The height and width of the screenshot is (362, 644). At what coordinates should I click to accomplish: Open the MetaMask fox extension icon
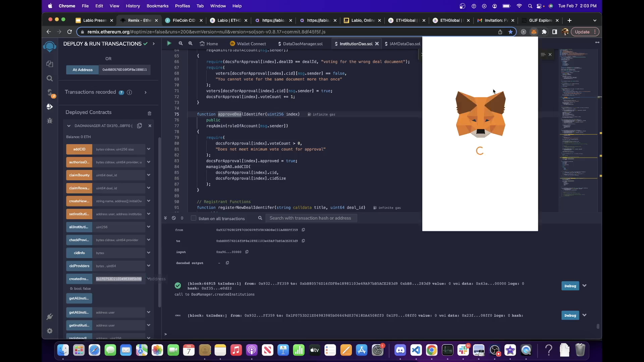534,32
